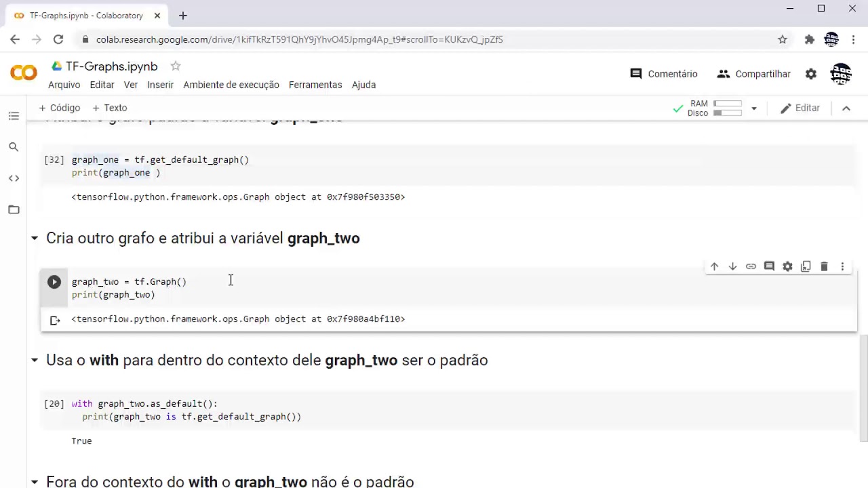Open the search (find and replace) sidebar icon
This screenshot has height=488, width=868.
pos(14,147)
